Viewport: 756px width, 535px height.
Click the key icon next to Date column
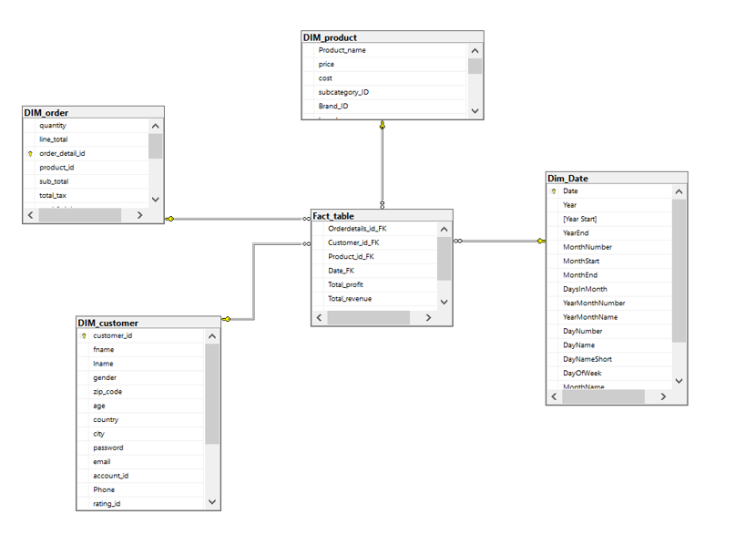554,191
